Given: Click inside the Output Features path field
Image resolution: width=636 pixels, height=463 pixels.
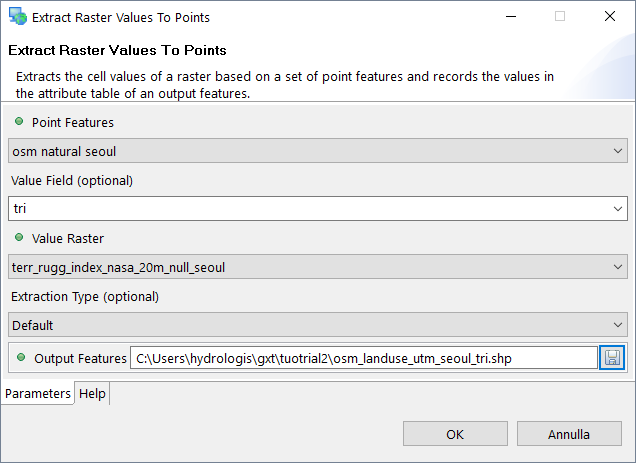Looking at the screenshot, I should click(362, 358).
